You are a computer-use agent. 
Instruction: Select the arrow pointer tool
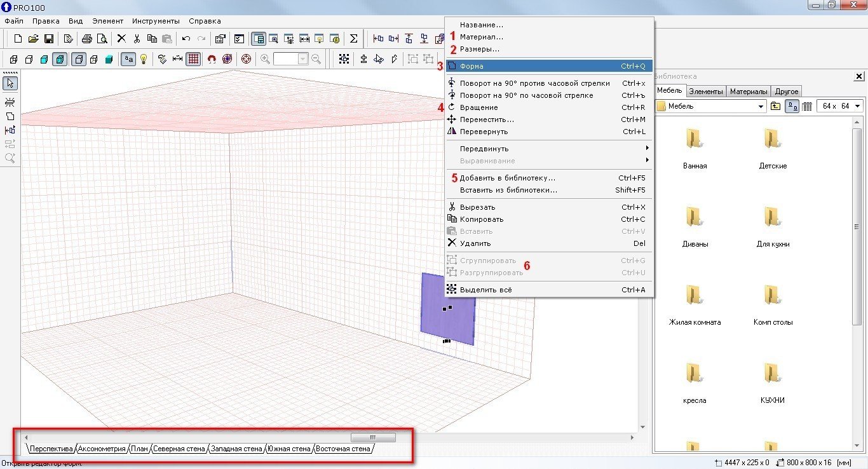click(x=10, y=83)
